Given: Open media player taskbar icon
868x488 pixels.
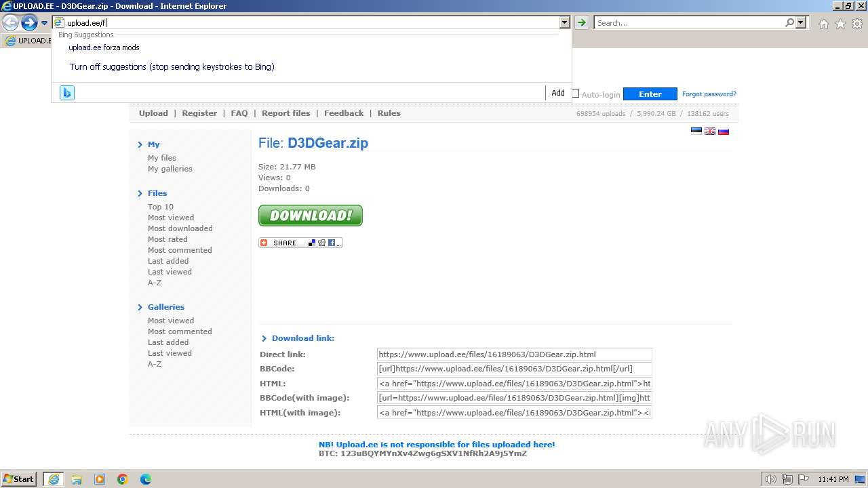Looking at the screenshot, I should pyautogui.click(x=100, y=479).
